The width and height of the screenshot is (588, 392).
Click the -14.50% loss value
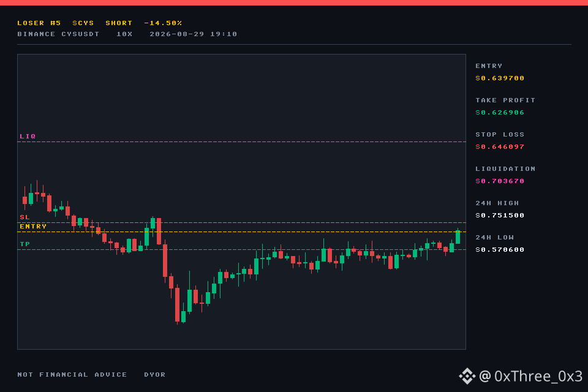[x=163, y=23]
